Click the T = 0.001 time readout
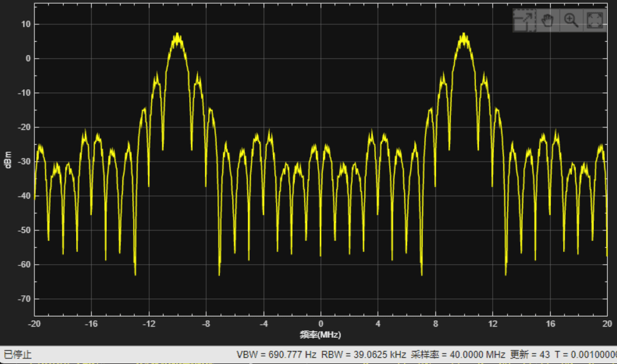 click(586, 355)
